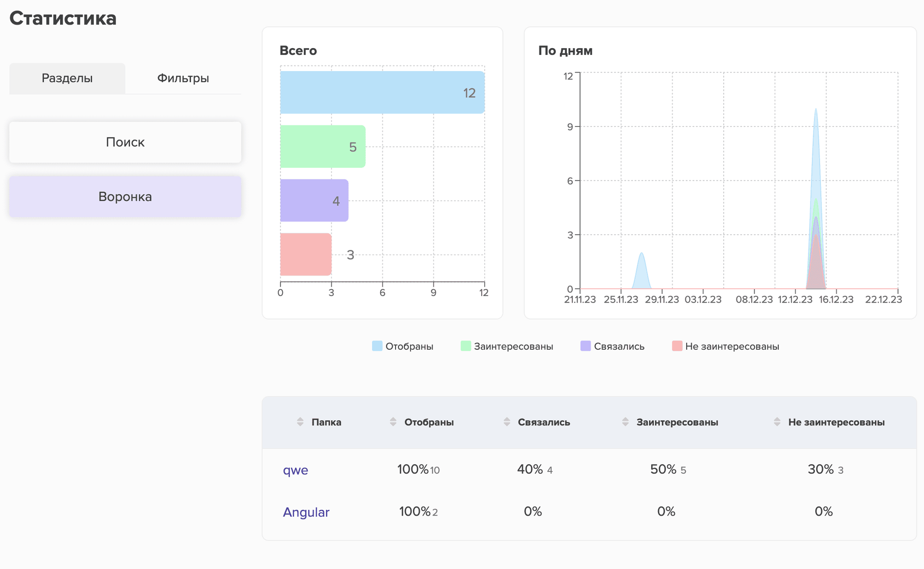This screenshot has width=924, height=569.
Task: Sort table by Отобраны column icon
Action: [x=393, y=422]
